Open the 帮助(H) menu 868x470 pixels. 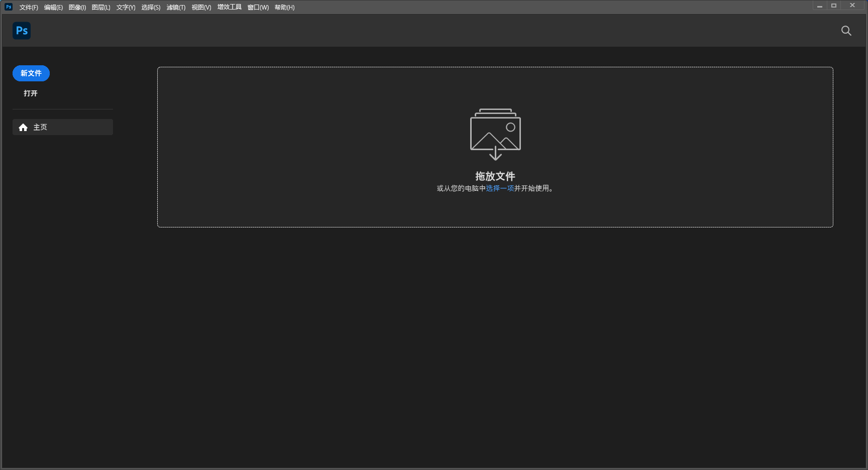pos(285,8)
